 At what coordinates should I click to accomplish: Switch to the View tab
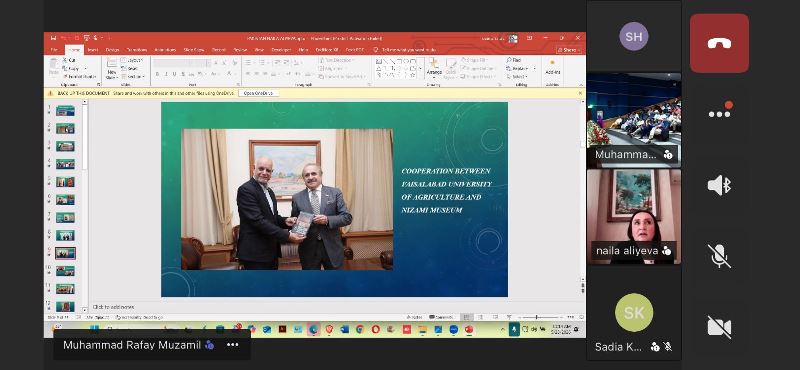tap(259, 50)
